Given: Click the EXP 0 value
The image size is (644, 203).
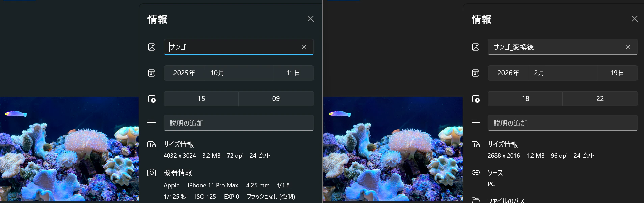Looking at the screenshot, I should click(232, 197).
